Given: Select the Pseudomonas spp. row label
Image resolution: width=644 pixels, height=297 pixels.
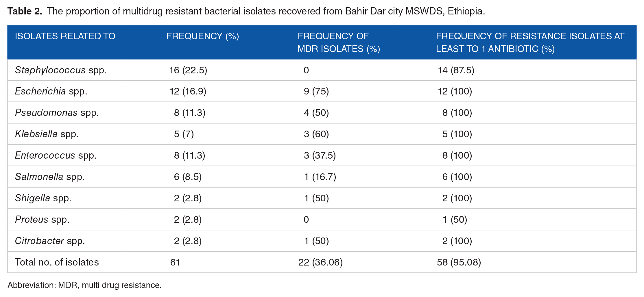Looking at the screenshot, I should [x=57, y=112].
